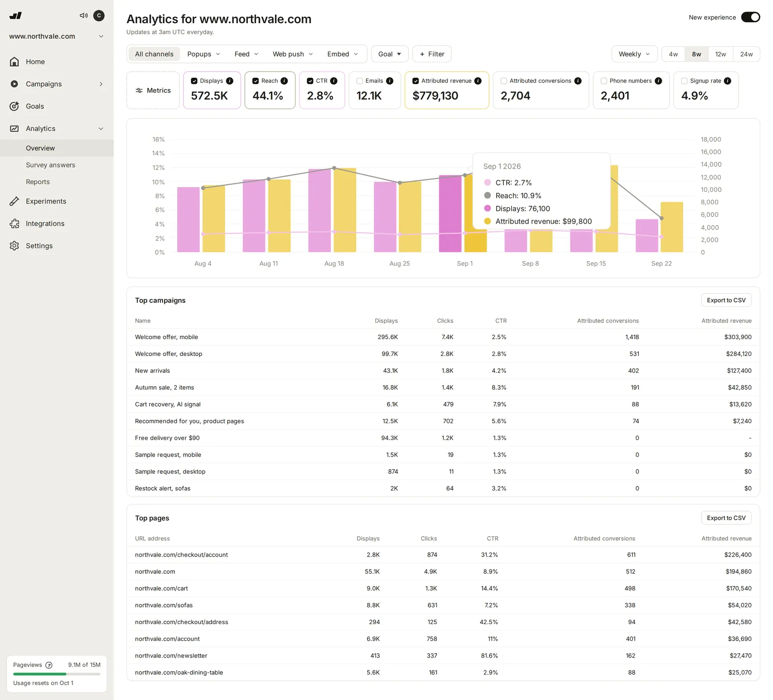Open the Weekly interval dropdown

coord(634,54)
